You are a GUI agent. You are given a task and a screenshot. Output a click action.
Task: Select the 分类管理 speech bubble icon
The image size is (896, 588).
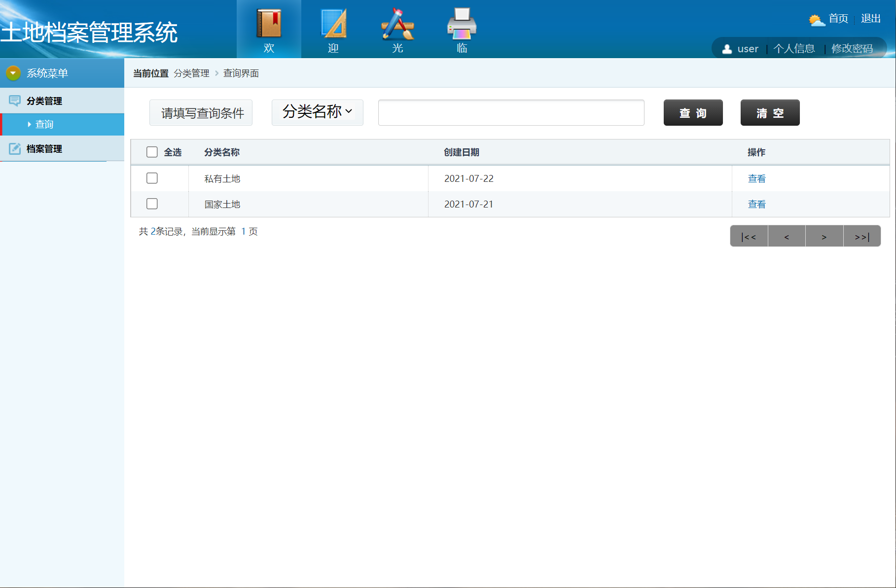tap(14, 100)
